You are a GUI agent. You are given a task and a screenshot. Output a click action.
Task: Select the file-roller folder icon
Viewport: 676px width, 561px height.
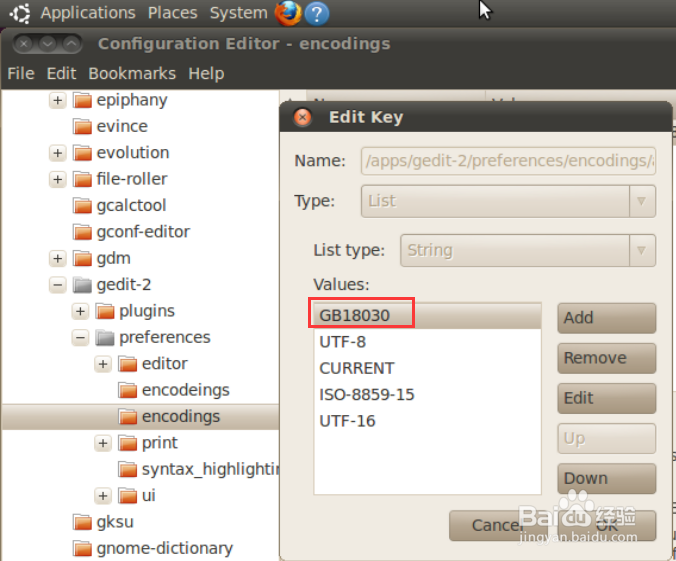pyautogui.click(x=82, y=179)
